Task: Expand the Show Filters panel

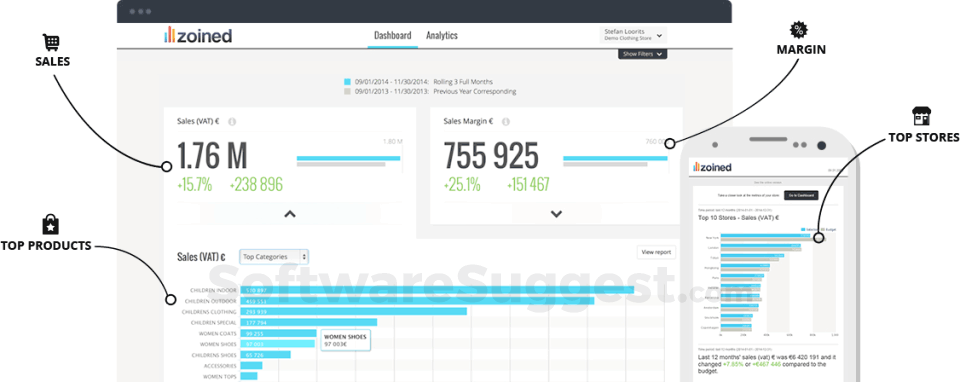Action: tap(642, 54)
